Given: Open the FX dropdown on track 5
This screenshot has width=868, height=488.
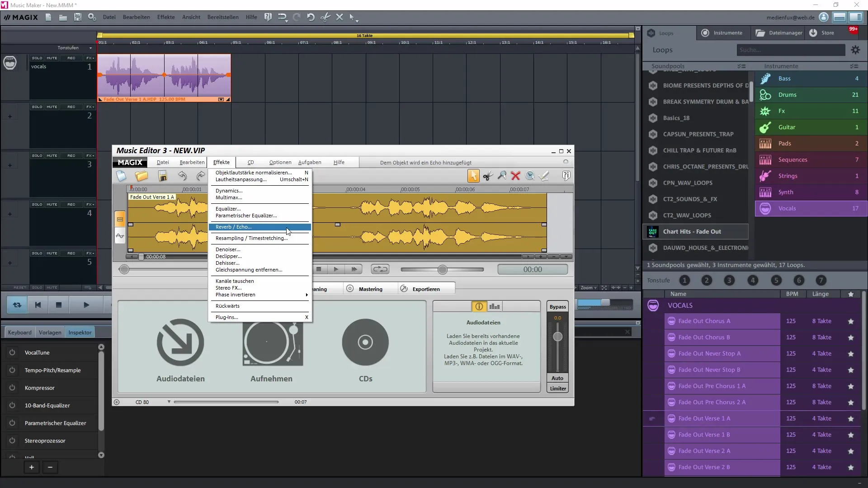Looking at the screenshot, I should 90,253.
